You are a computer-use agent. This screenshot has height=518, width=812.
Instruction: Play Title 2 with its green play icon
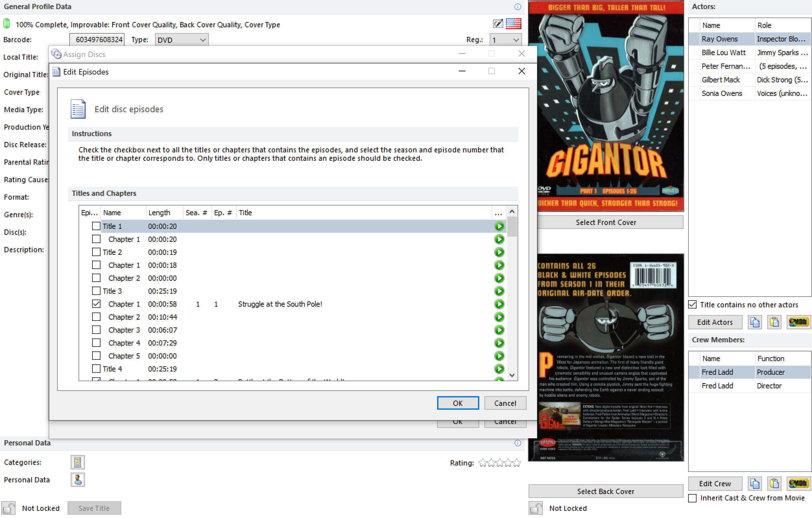(499, 252)
